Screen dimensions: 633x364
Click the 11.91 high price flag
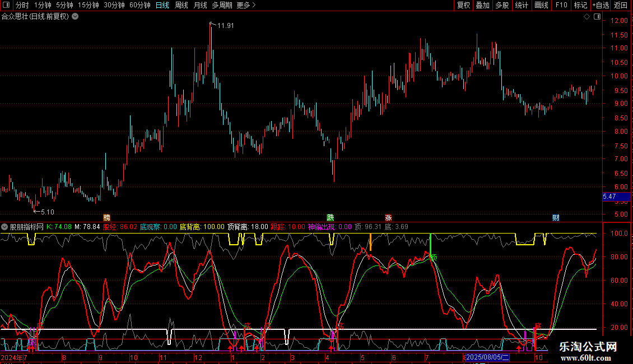(x=225, y=26)
